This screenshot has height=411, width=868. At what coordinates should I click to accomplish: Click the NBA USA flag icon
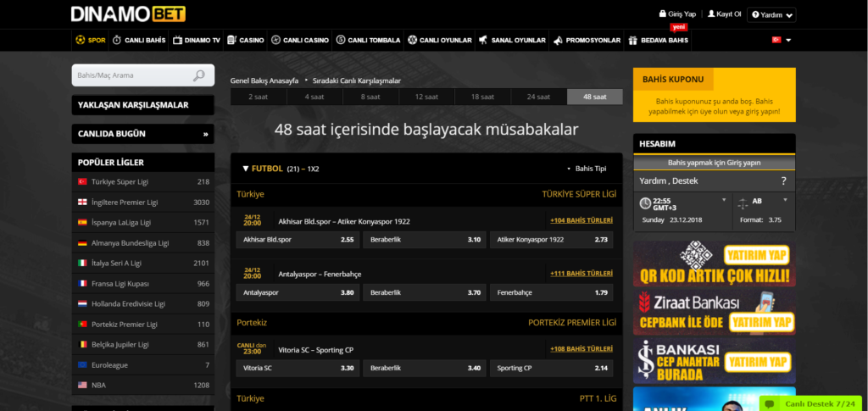82,385
